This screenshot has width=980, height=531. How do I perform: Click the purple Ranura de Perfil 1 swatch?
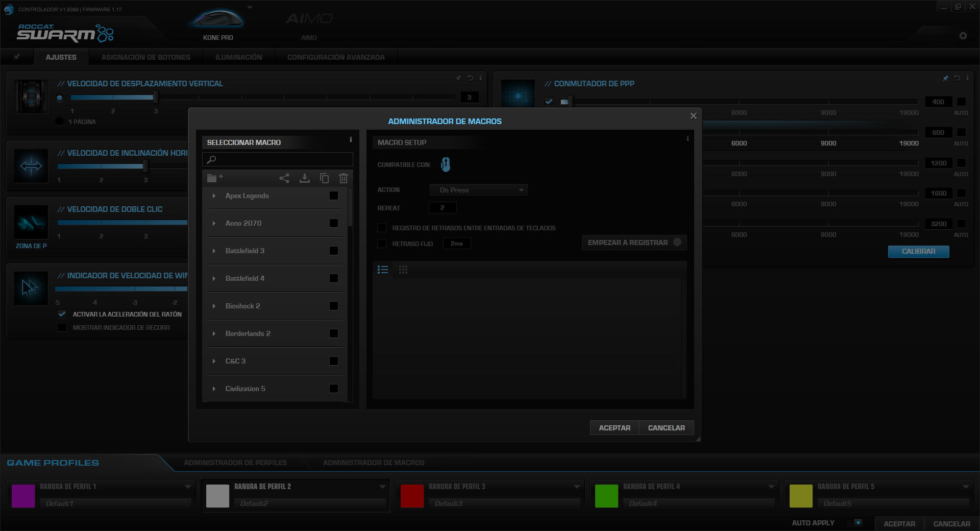tap(23, 496)
